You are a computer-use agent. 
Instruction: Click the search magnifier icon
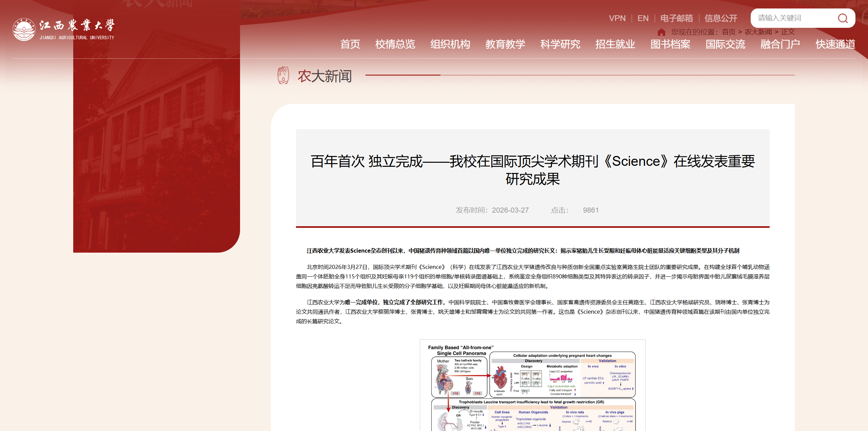(843, 18)
